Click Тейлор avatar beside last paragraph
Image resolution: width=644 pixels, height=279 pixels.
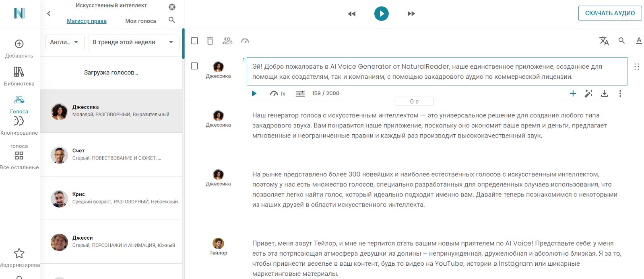click(x=218, y=243)
